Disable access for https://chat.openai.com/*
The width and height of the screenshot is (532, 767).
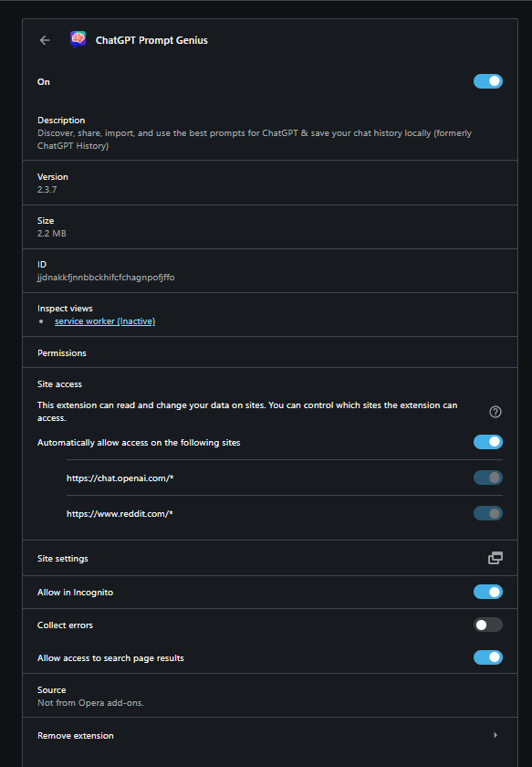click(x=487, y=477)
